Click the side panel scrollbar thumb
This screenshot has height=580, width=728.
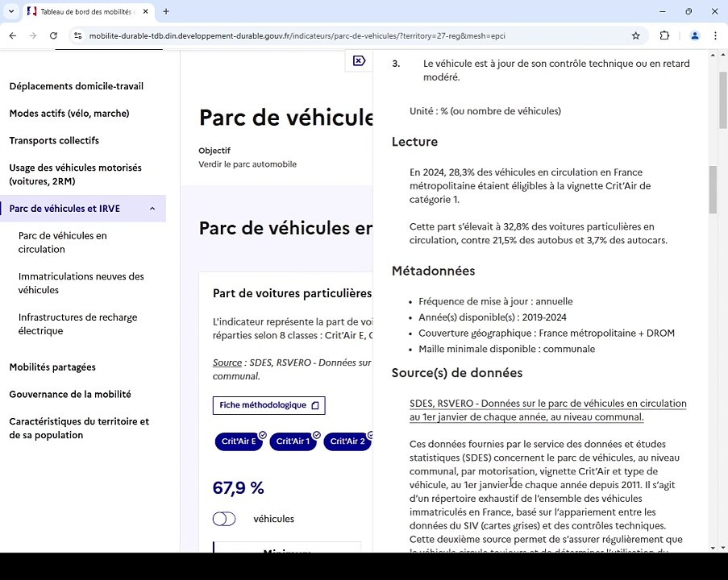click(713, 189)
